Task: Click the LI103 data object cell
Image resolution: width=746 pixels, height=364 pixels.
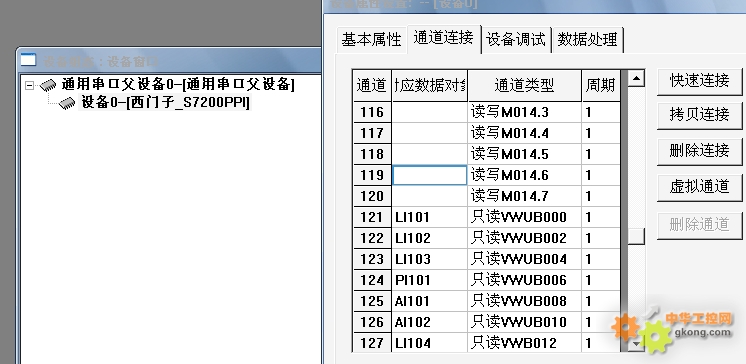Action: 430,259
